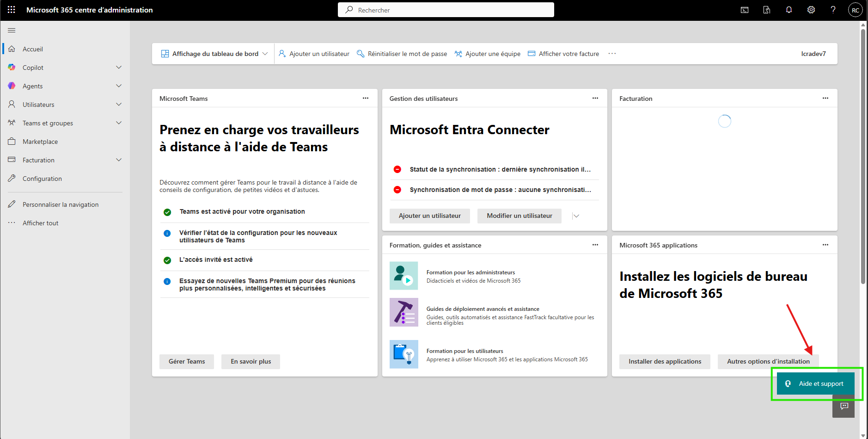This screenshot has height=439, width=868.
Task: Open the settings gear icon
Action: pyautogui.click(x=811, y=10)
